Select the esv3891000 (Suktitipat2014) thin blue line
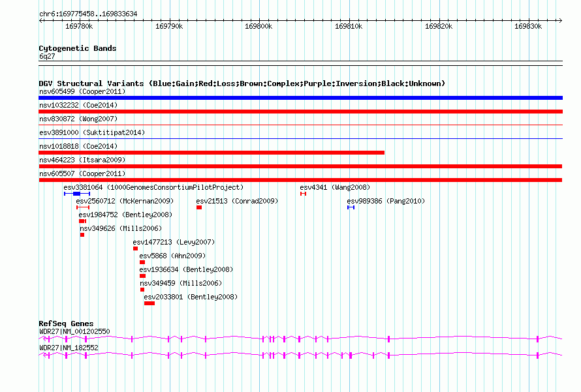 [300, 139]
